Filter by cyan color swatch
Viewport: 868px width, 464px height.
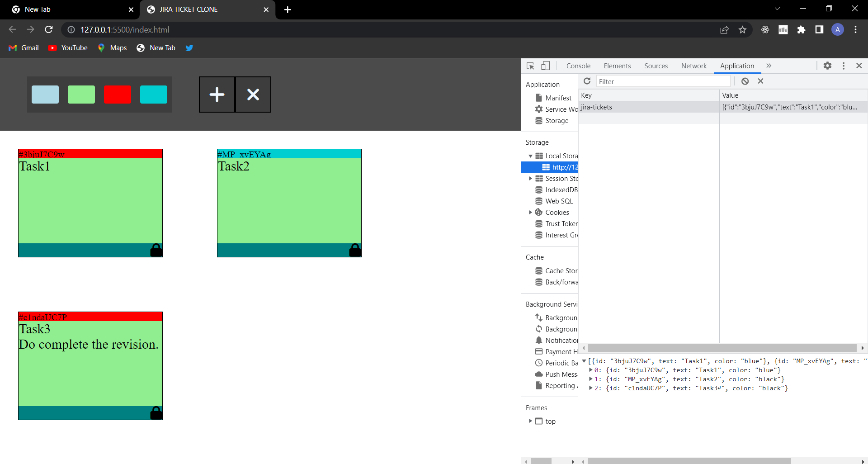pos(154,95)
